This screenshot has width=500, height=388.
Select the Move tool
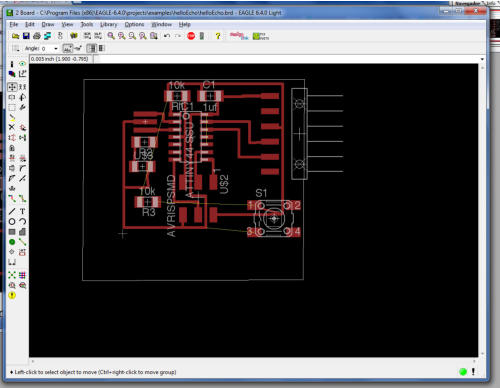12,87
